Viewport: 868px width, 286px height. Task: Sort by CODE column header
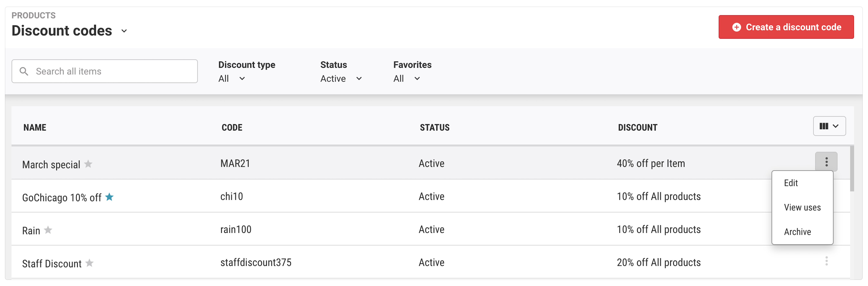tap(232, 128)
